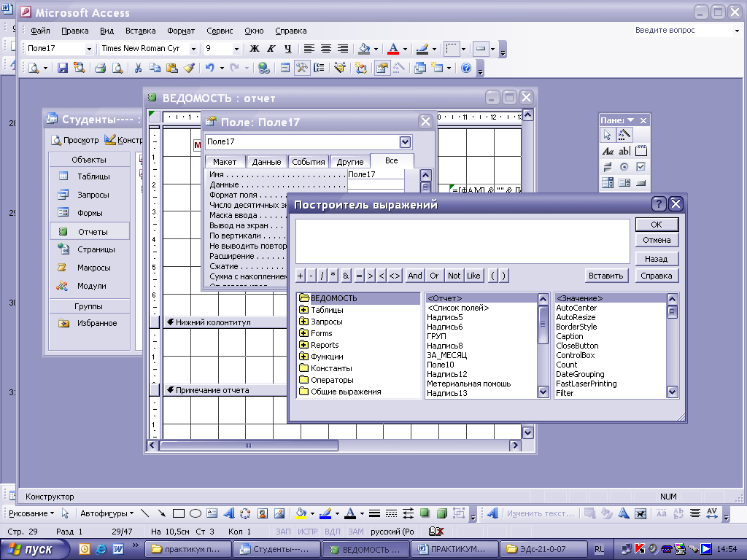Viewport: 747px width, 560px height.
Task: Select the Select Objects arrow in toolbox
Action: [608, 135]
